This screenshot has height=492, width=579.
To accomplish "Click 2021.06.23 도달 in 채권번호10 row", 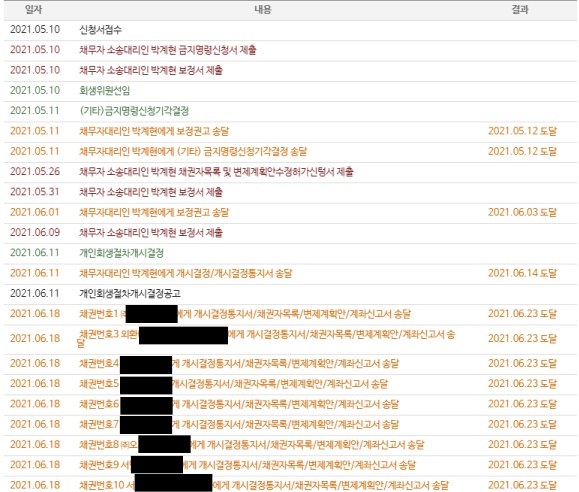I will pos(523,485).
